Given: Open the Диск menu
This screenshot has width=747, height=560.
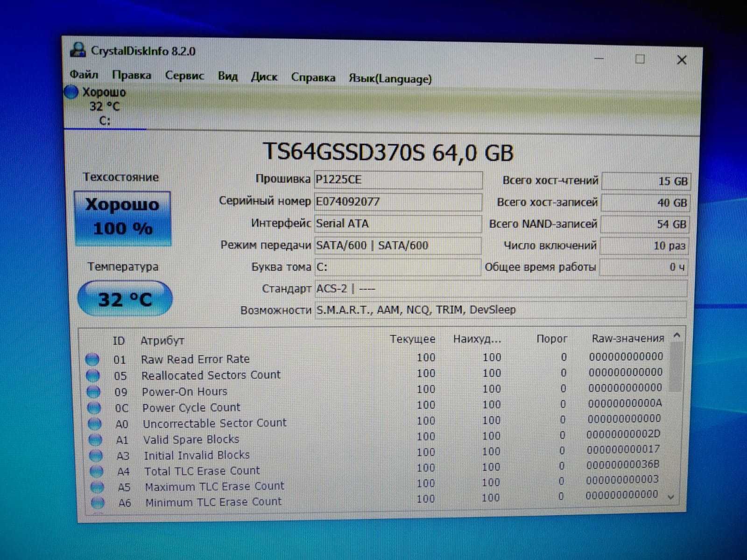Looking at the screenshot, I should [x=264, y=77].
